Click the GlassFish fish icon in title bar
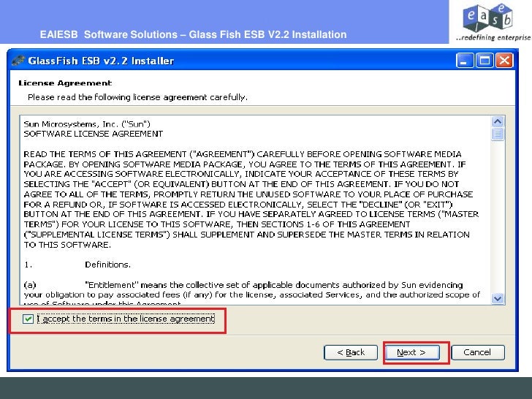This screenshot has width=532, height=399. pos(18,61)
